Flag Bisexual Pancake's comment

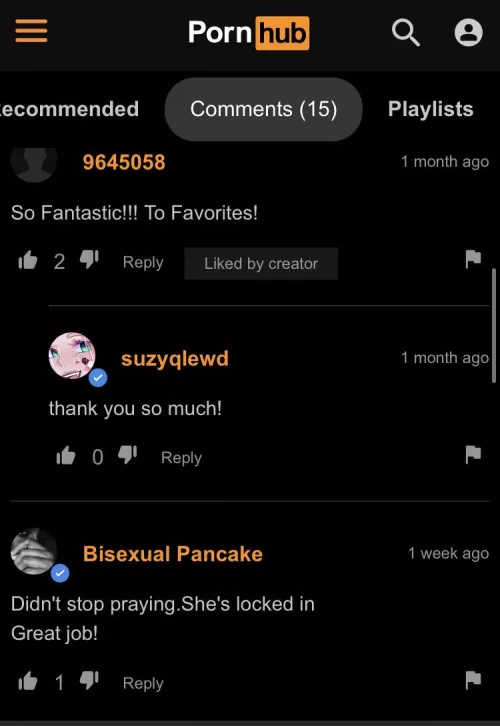point(473,680)
